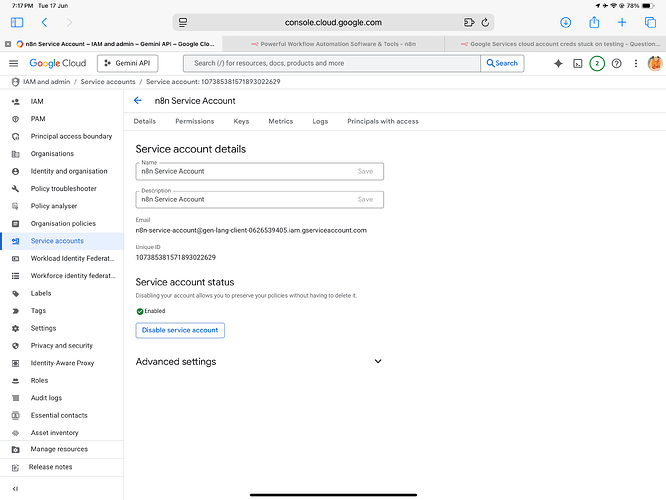Switch to the Details tab

144,121
